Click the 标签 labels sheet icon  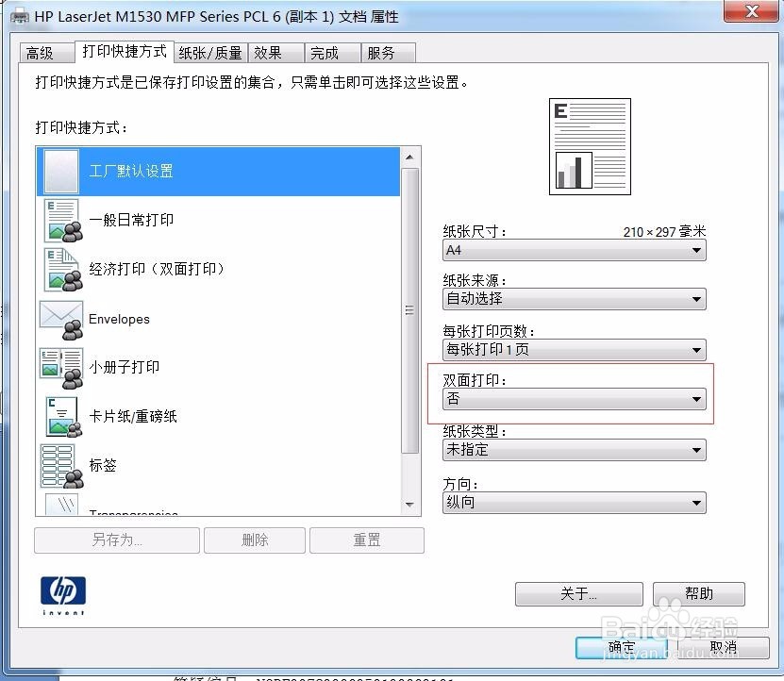61,466
